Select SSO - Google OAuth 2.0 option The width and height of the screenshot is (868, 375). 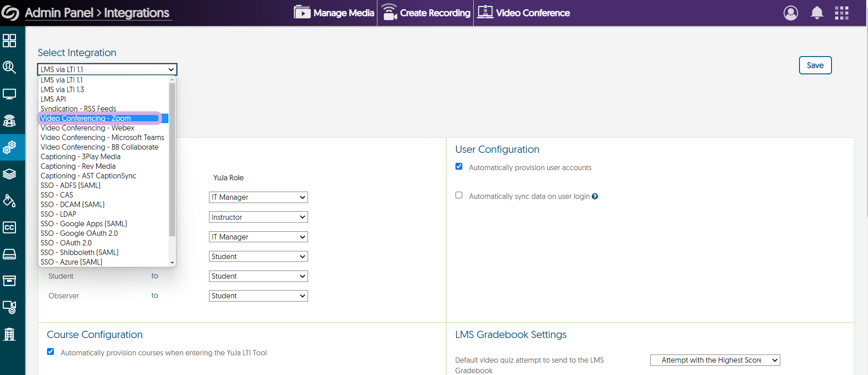[104, 233]
